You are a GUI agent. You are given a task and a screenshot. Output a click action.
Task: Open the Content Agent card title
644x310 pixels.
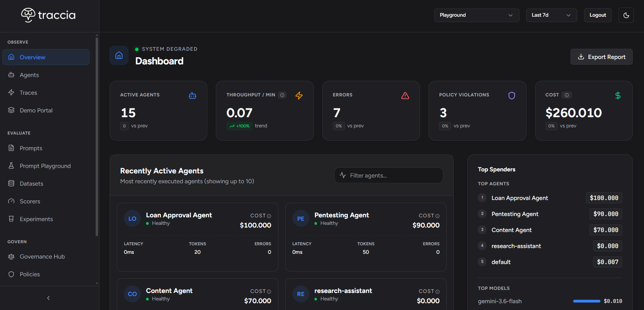tap(169, 291)
